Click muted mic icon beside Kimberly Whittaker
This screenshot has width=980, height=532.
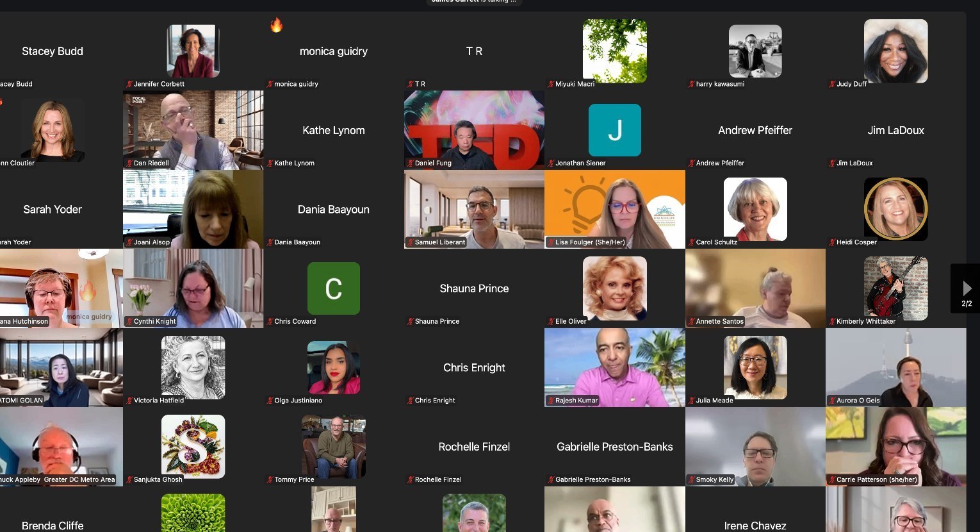(832, 321)
